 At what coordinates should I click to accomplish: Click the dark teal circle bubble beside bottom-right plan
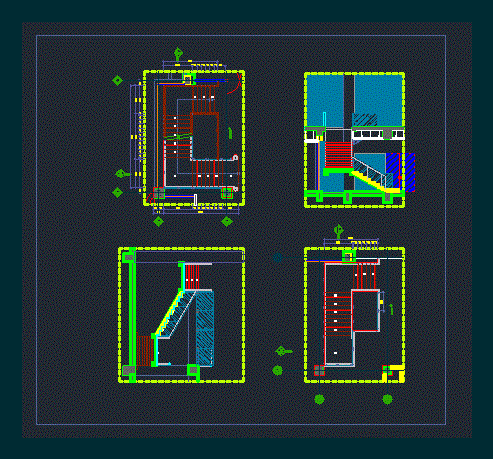pyautogui.click(x=278, y=257)
